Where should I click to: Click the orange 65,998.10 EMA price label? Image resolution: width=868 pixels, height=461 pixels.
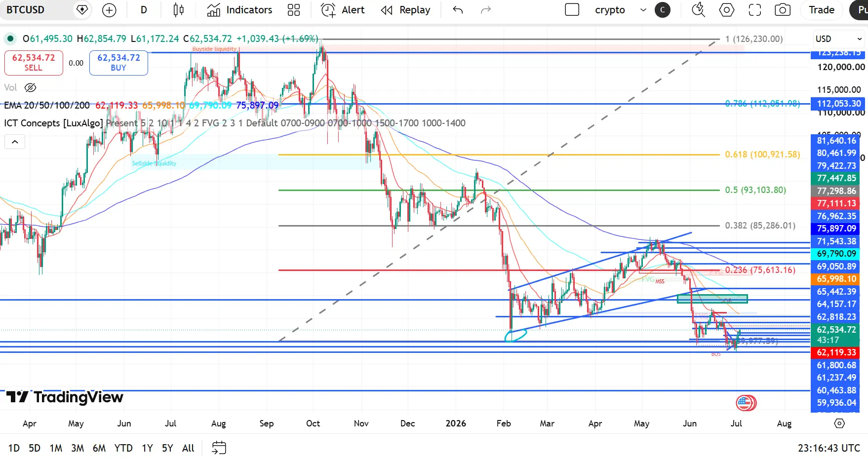point(836,279)
